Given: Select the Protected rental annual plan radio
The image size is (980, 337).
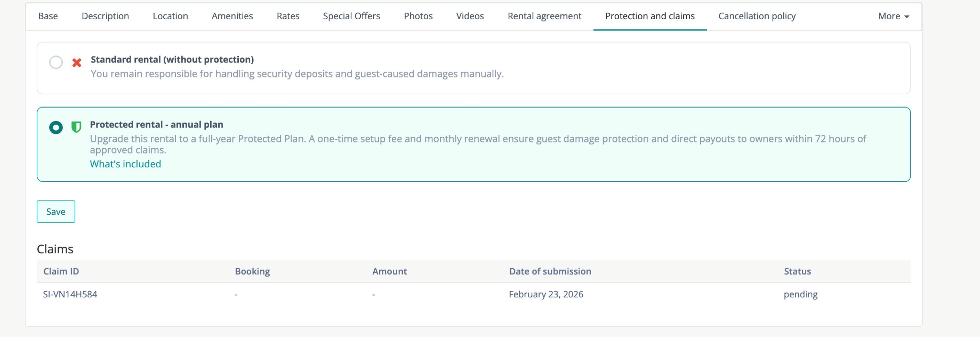Looking at the screenshot, I should tap(56, 128).
